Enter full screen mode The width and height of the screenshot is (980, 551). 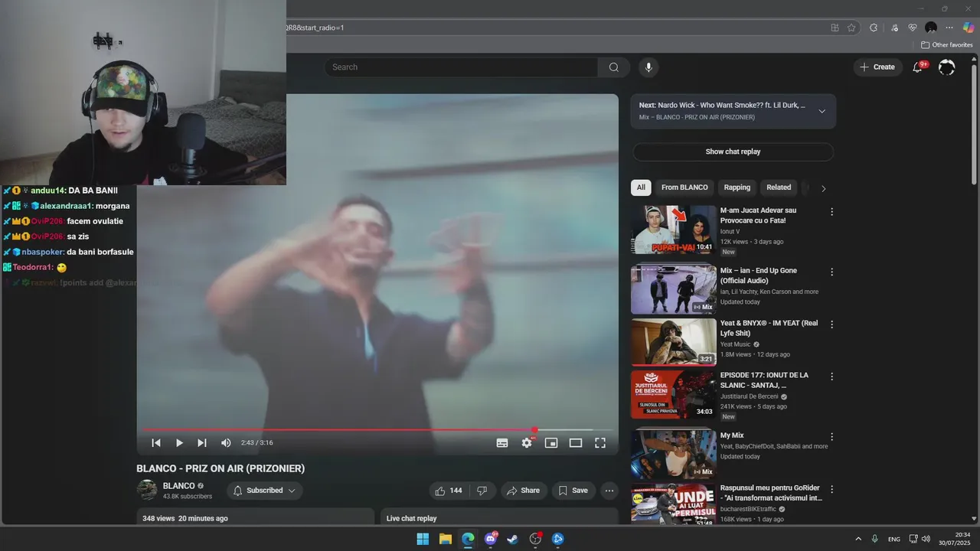tap(600, 442)
